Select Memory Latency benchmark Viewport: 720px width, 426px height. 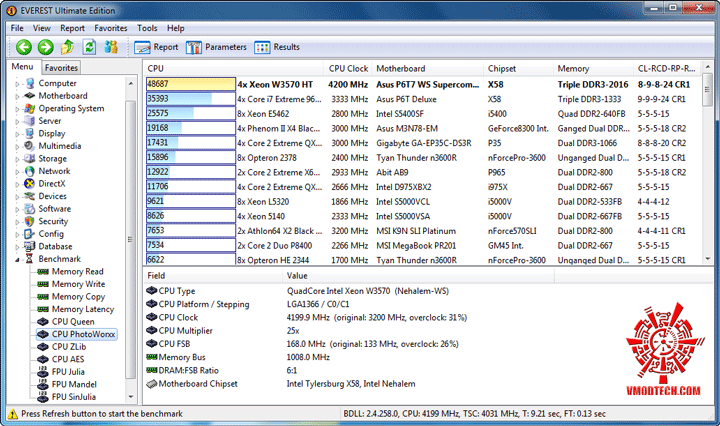point(83,309)
